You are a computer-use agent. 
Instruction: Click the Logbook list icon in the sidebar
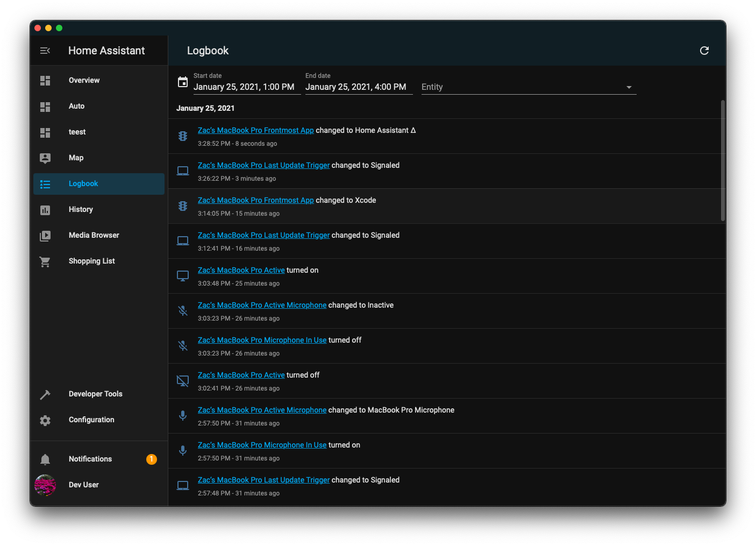click(45, 184)
